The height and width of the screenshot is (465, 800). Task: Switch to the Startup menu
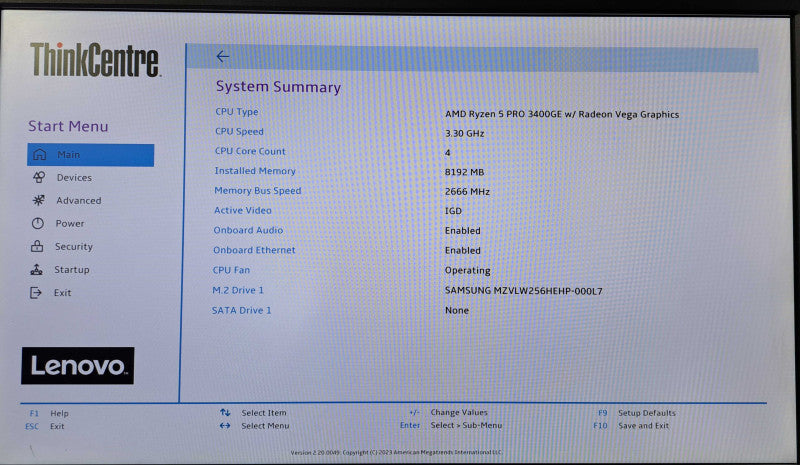pos(72,270)
